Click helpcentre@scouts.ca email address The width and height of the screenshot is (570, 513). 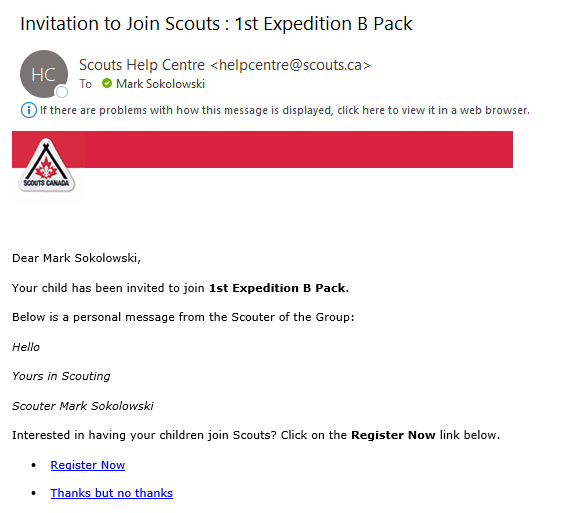coord(290,65)
